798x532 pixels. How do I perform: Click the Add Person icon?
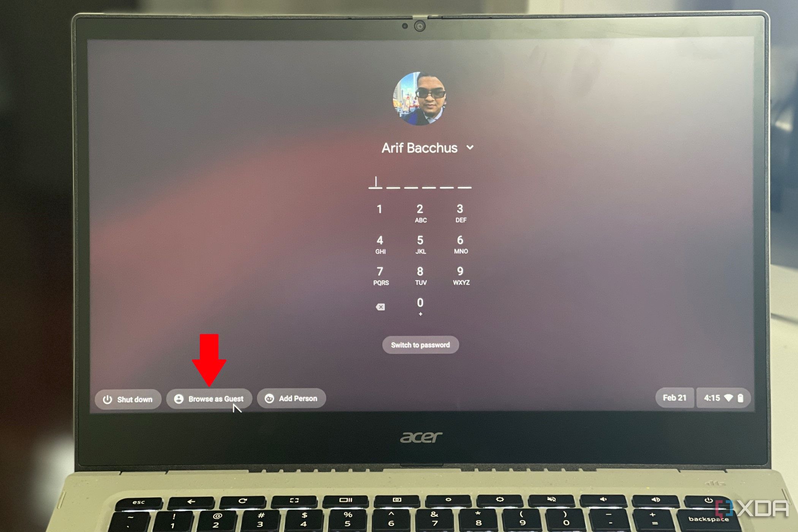tap(270, 398)
